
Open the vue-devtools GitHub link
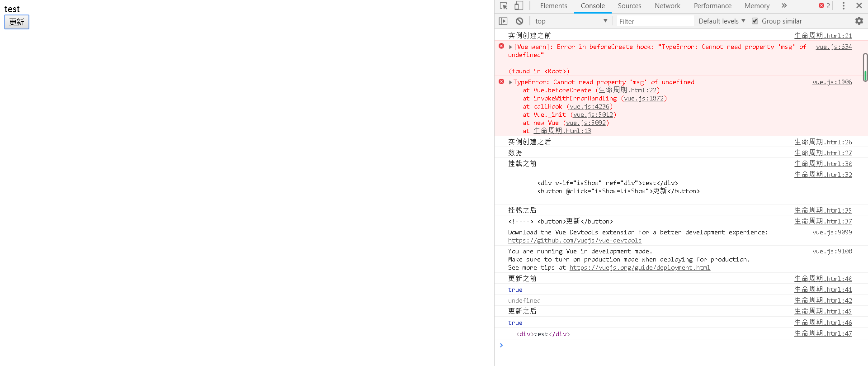tap(575, 241)
